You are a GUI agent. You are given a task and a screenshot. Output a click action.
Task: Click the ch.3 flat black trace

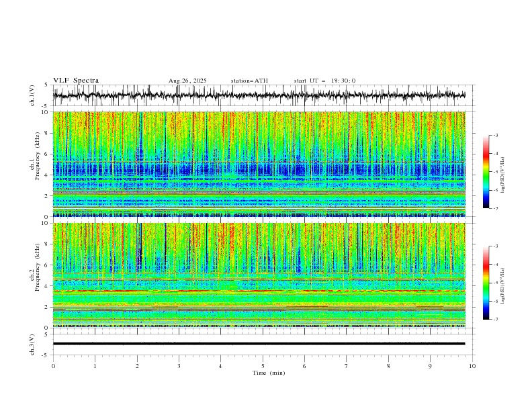(x=259, y=344)
